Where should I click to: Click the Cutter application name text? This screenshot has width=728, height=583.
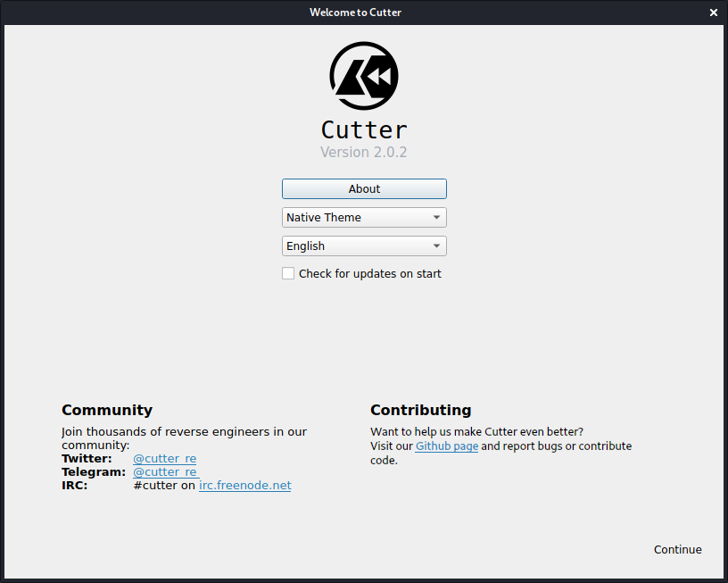pyautogui.click(x=364, y=130)
